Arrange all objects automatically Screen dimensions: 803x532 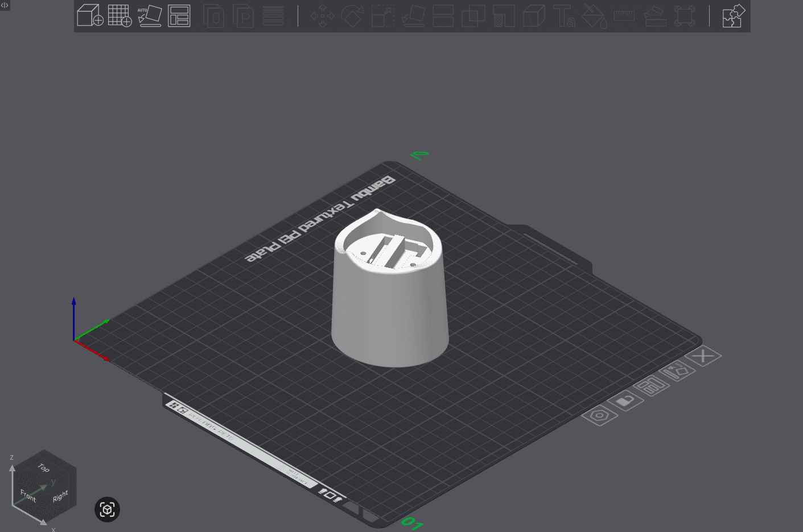[179, 15]
